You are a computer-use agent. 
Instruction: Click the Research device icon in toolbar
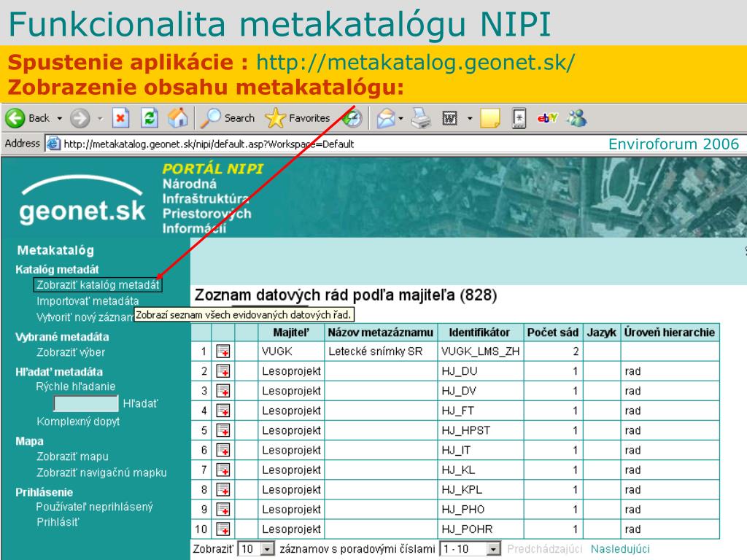point(519,118)
